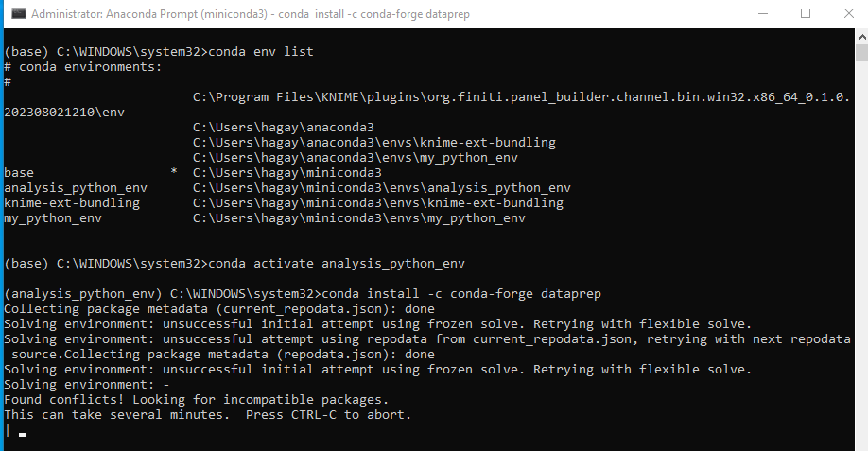Viewport: 868px width, 451px height.
Task: Click the 'conda install -c conda-forge dataprep' command
Action: (461, 294)
